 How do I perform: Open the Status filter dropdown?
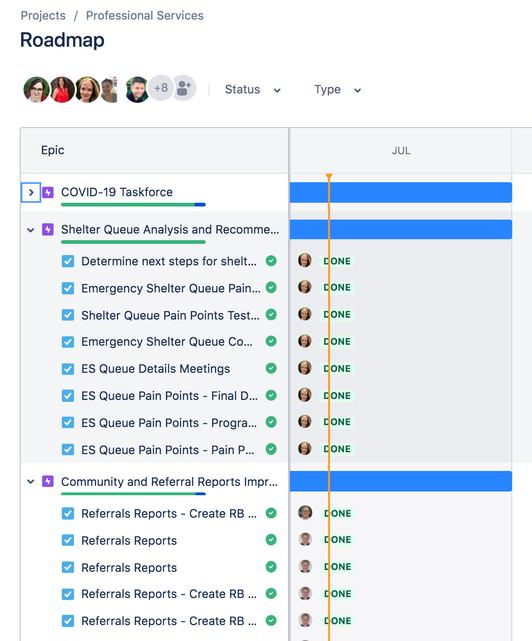point(253,90)
